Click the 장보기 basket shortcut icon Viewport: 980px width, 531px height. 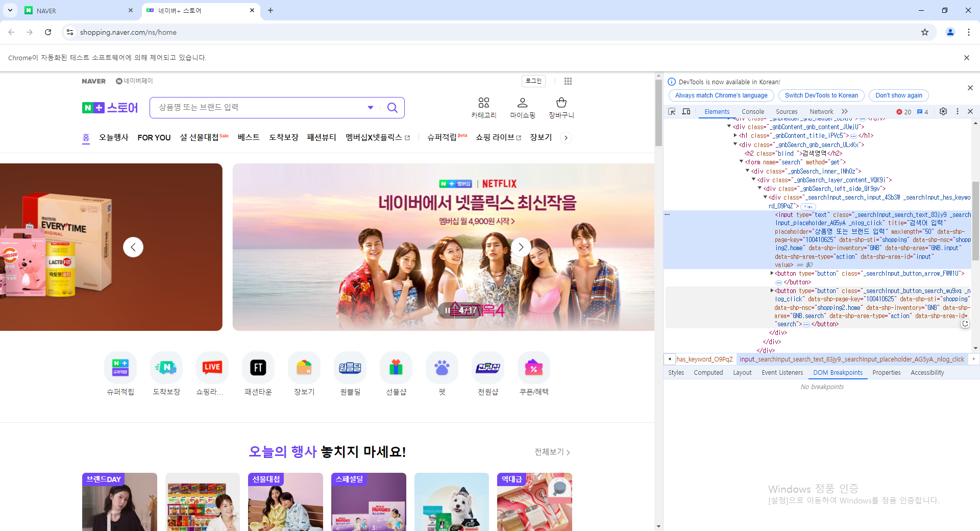(x=304, y=368)
